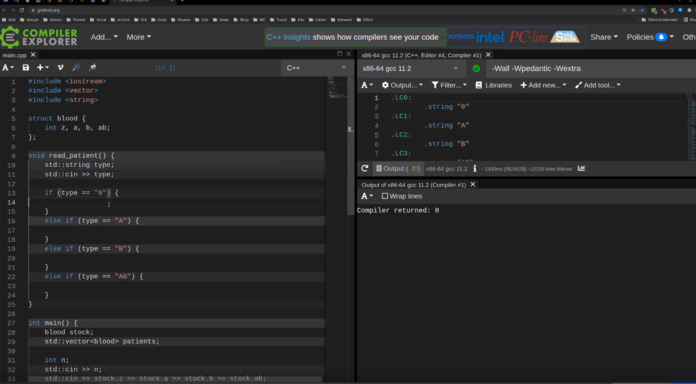This screenshot has width=696, height=384.
Task: Click the Solid Sands sponsor logo
Action: [x=565, y=37]
